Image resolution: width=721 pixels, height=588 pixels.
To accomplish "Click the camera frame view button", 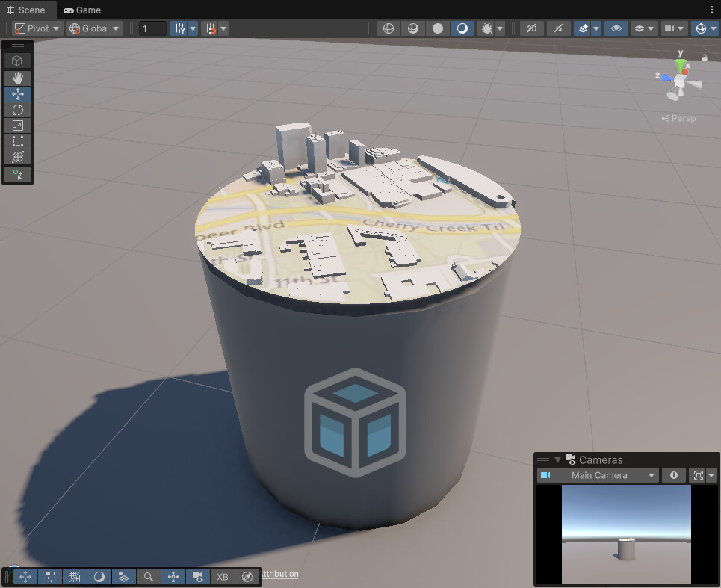I will coord(698,475).
